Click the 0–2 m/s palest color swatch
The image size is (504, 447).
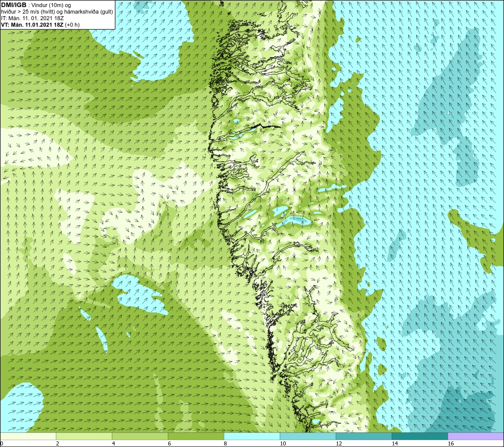pyautogui.click(x=28, y=436)
